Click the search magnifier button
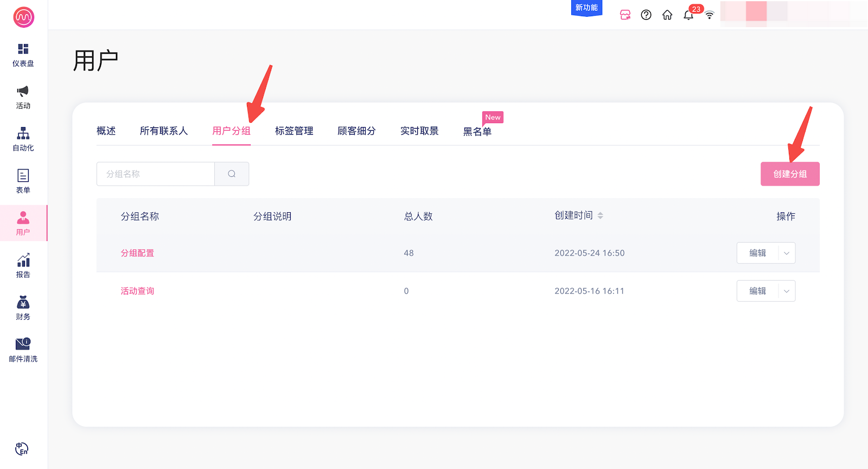868x469 pixels. 232,174
